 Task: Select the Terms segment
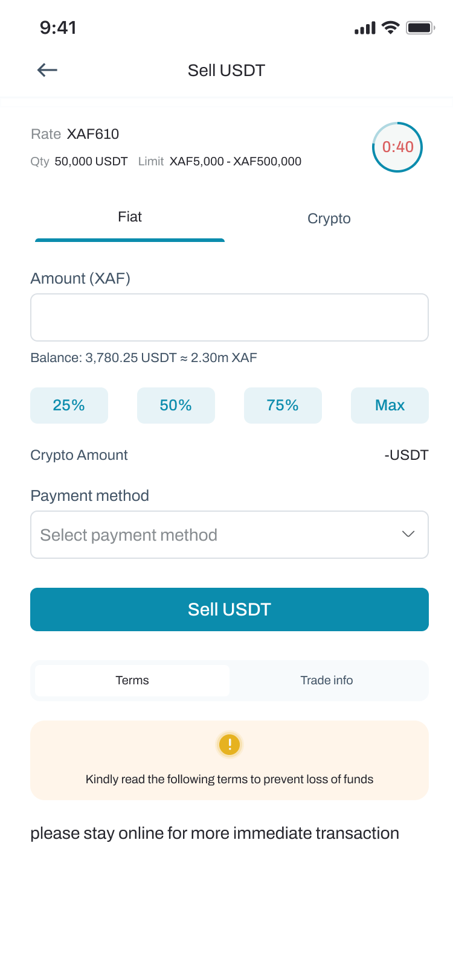pyautogui.click(x=132, y=681)
